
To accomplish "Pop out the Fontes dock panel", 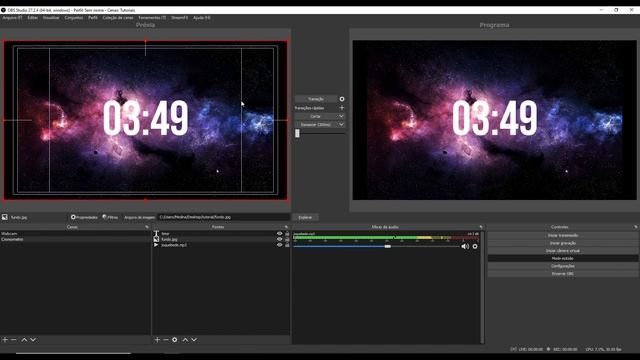I will [x=286, y=227].
